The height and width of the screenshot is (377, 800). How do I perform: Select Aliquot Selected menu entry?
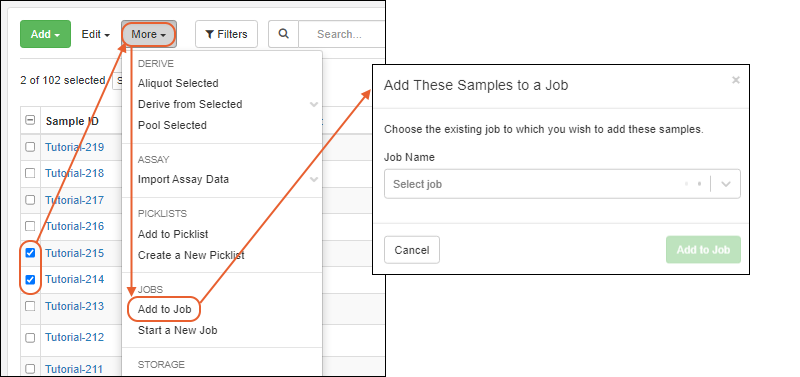(x=178, y=83)
